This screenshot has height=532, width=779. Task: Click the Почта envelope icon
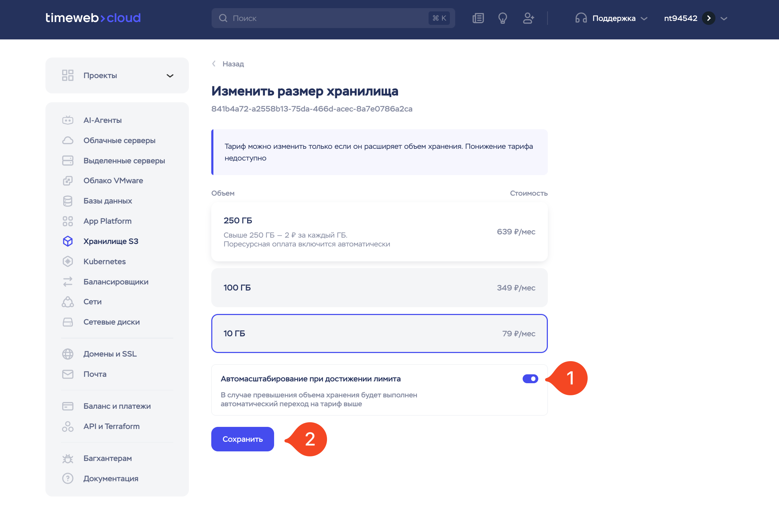pos(67,374)
